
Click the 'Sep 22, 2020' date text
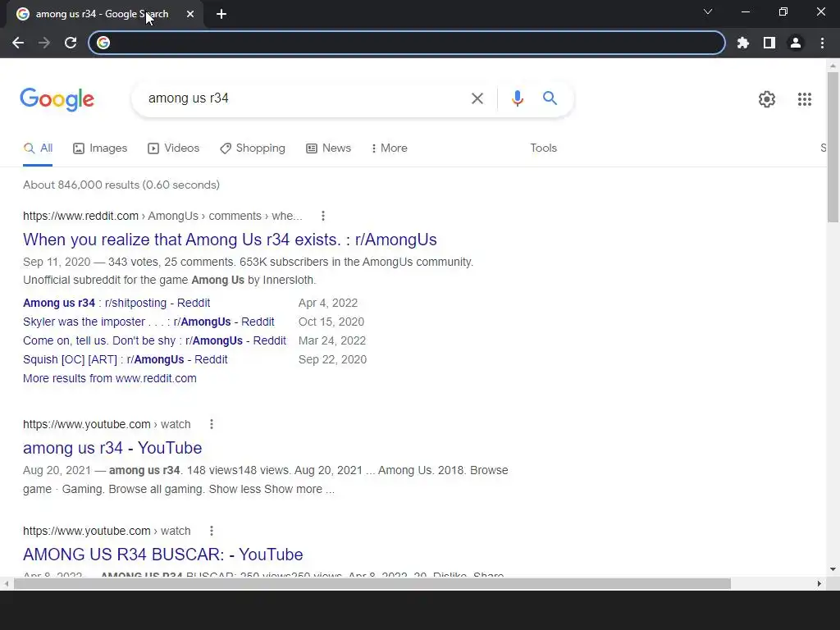point(333,359)
